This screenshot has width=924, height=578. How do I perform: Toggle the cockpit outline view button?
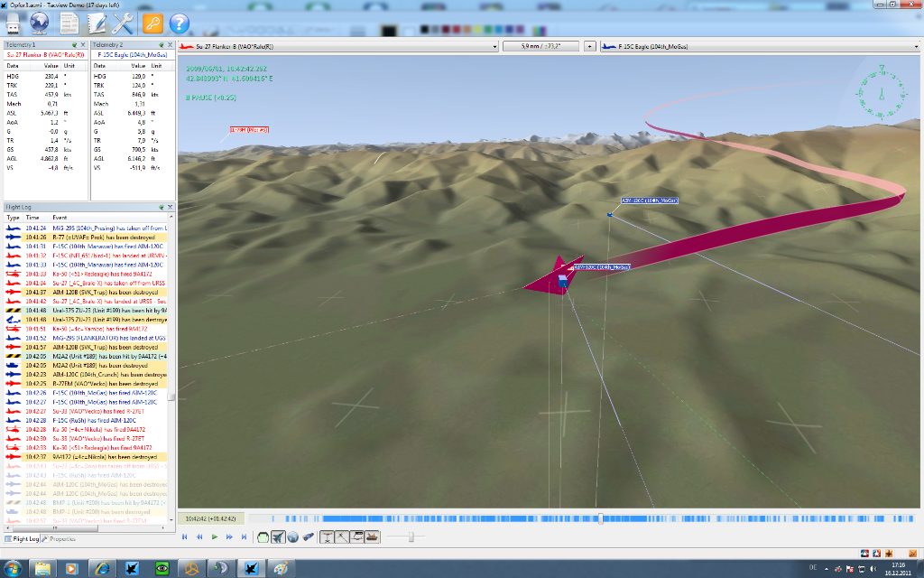click(263, 536)
